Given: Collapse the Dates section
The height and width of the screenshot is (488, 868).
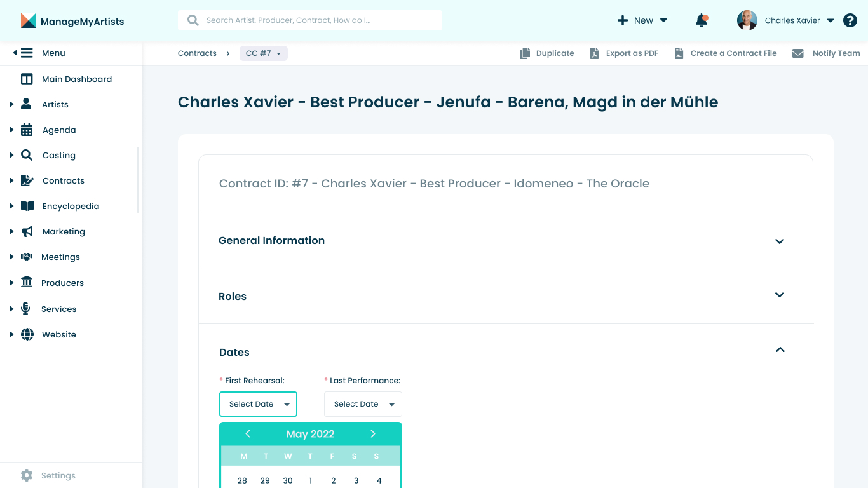Looking at the screenshot, I should point(780,350).
